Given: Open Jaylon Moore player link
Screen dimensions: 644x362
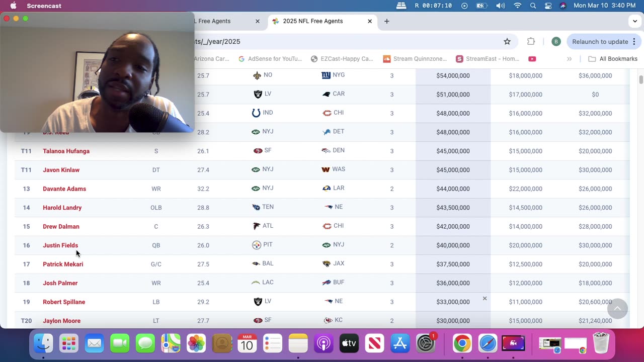Looking at the screenshot, I should [61, 321].
